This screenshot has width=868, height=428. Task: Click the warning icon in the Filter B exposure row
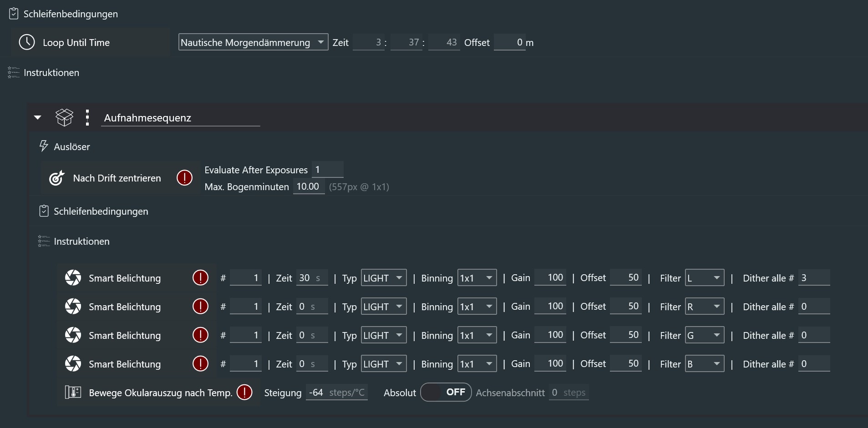tap(200, 363)
